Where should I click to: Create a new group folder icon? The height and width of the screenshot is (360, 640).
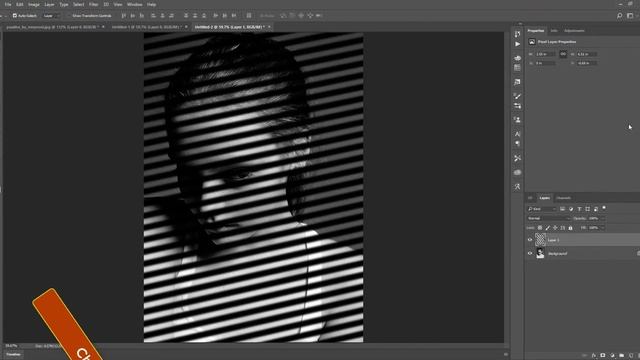pyautogui.click(x=621, y=356)
